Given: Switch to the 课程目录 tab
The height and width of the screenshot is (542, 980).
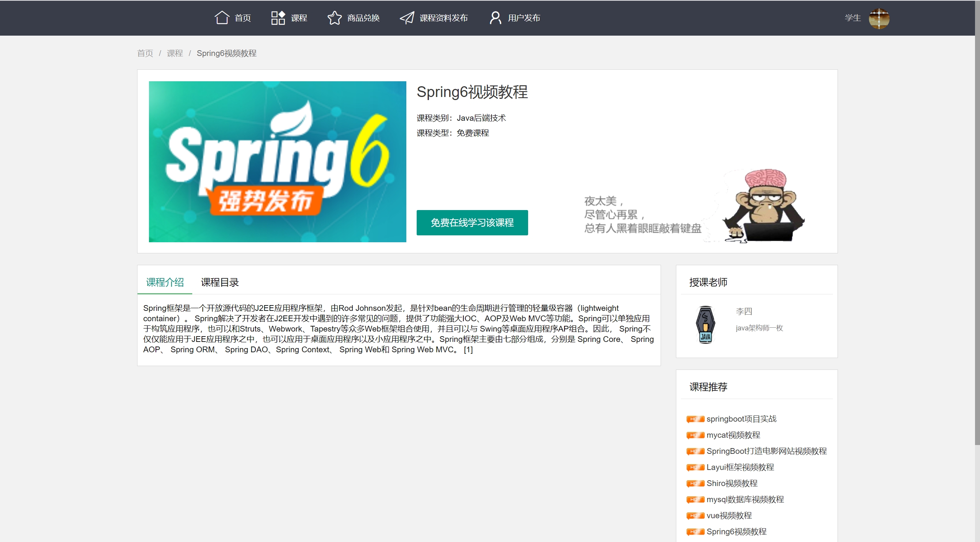Looking at the screenshot, I should tap(219, 282).
